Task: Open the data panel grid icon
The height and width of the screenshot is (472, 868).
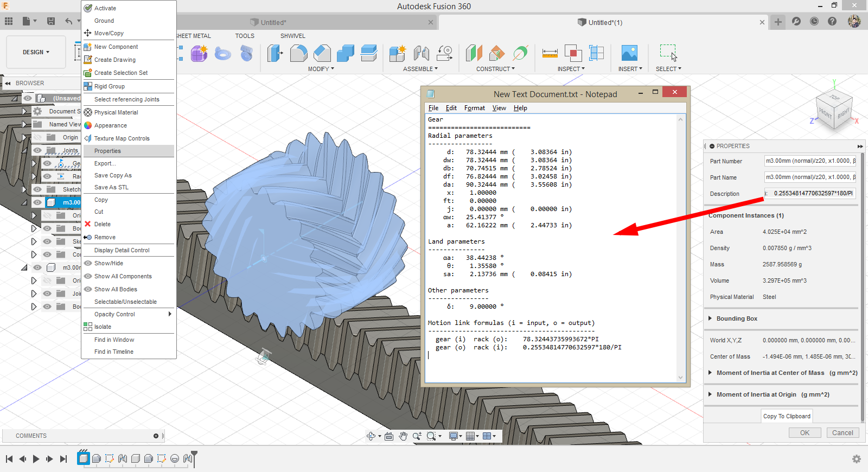Action: 9,21
